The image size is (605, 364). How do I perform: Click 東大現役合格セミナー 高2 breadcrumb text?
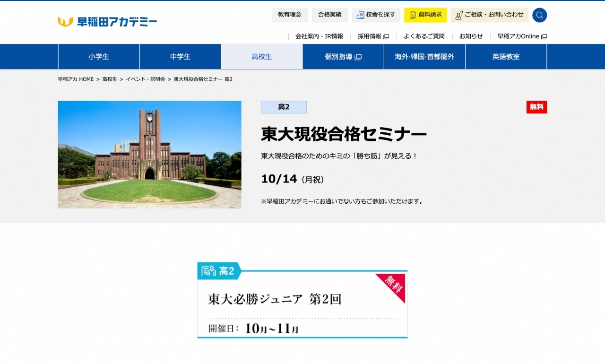pyautogui.click(x=203, y=79)
